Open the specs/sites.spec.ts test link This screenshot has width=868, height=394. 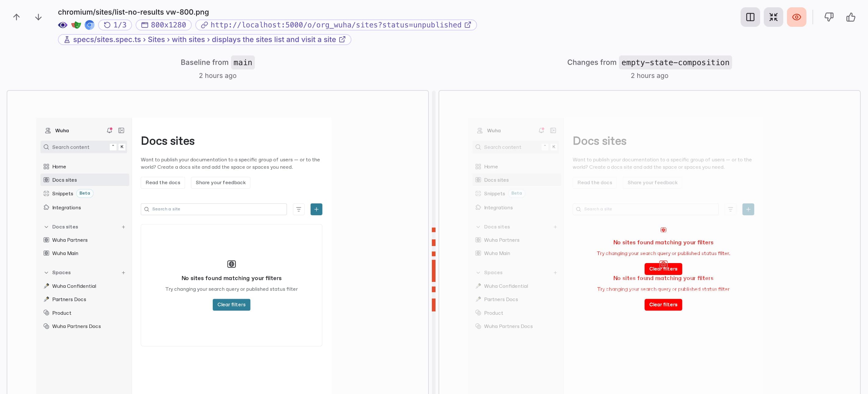pyautogui.click(x=205, y=39)
